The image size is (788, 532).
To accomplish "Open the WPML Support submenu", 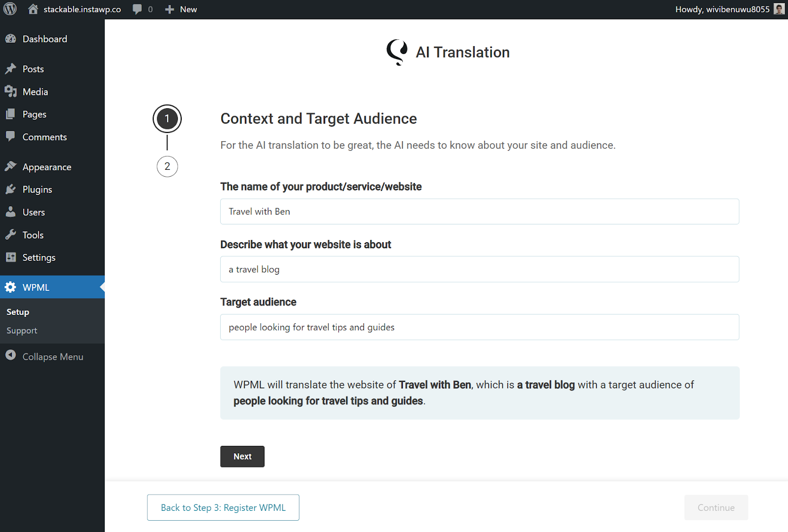I will click(22, 331).
